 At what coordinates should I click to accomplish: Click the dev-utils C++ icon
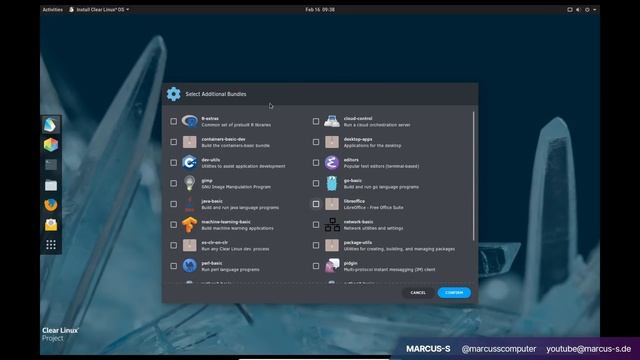[x=189, y=162]
